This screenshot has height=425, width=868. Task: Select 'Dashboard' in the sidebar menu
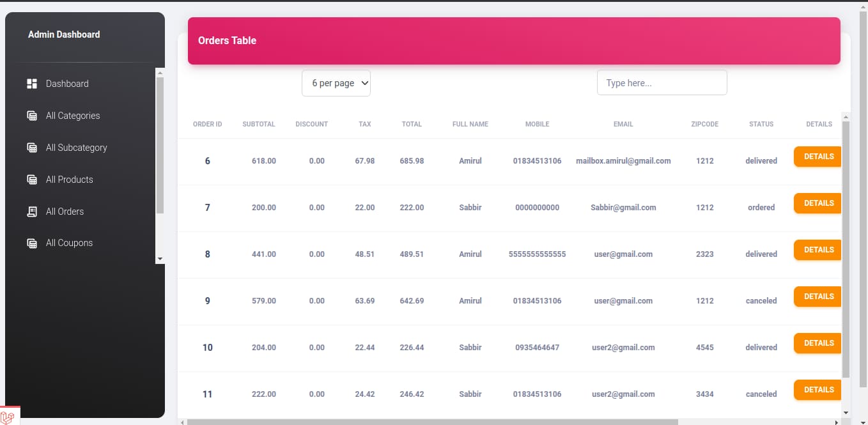click(x=67, y=83)
